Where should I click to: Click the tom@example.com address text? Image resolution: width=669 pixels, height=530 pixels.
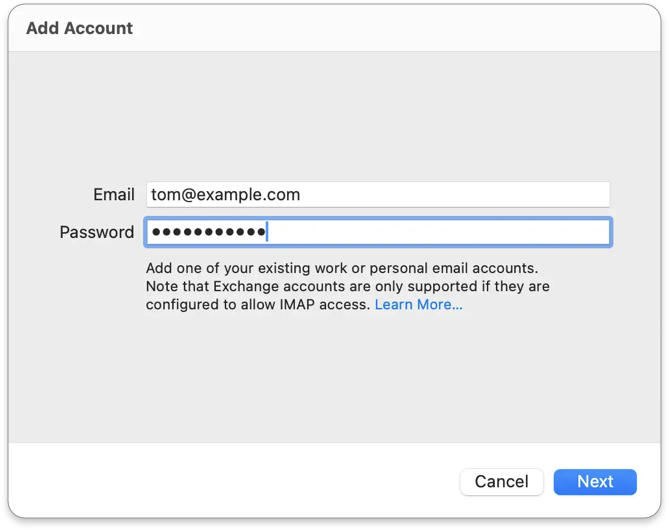pos(225,195)
